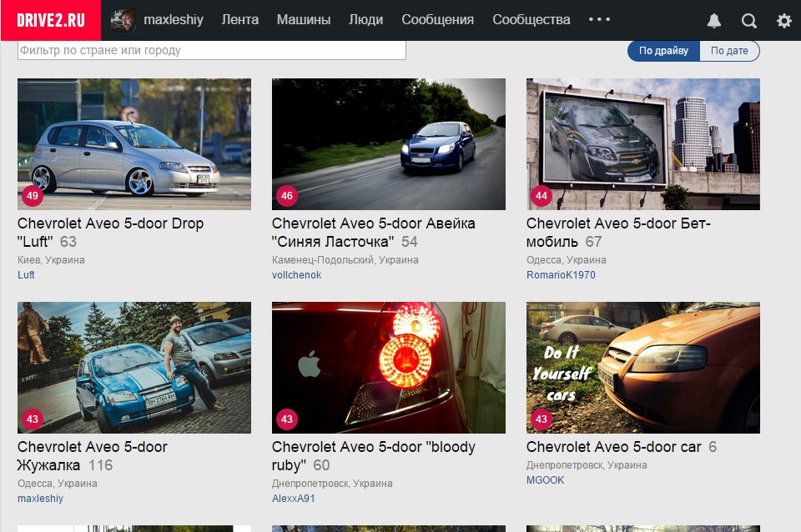Open the blue striped Жужалка thumbnail
801x532 pixels.
click(x=134, y=368)
